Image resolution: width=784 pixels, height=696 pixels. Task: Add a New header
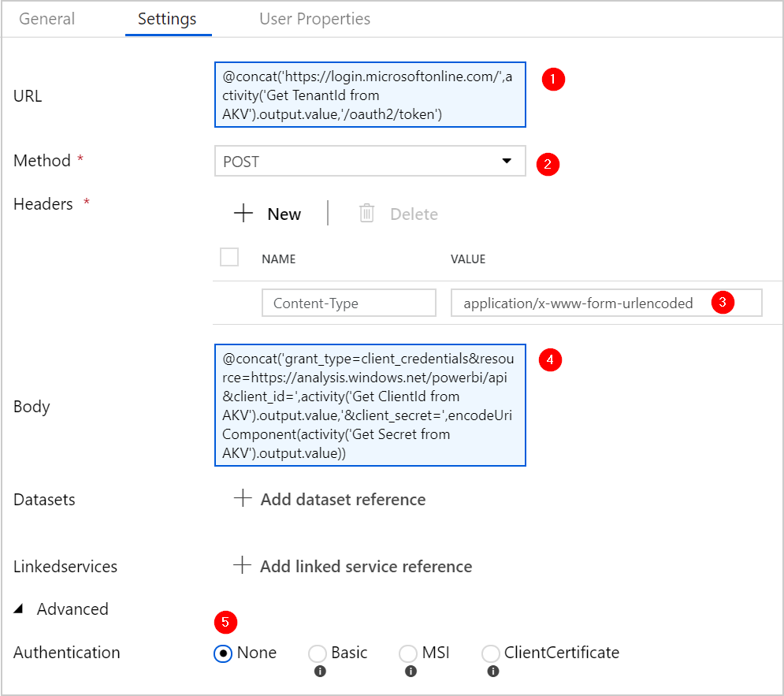pos(284,214)
